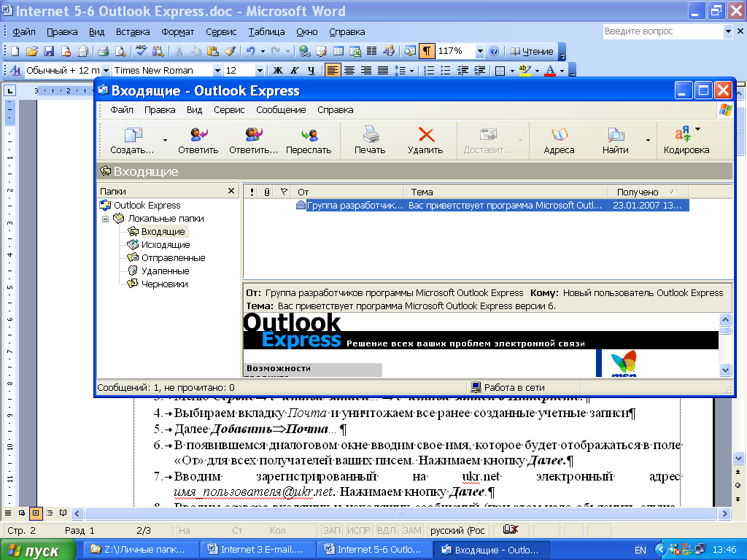Click Bulleted list icon in Word

coord(446,71)
